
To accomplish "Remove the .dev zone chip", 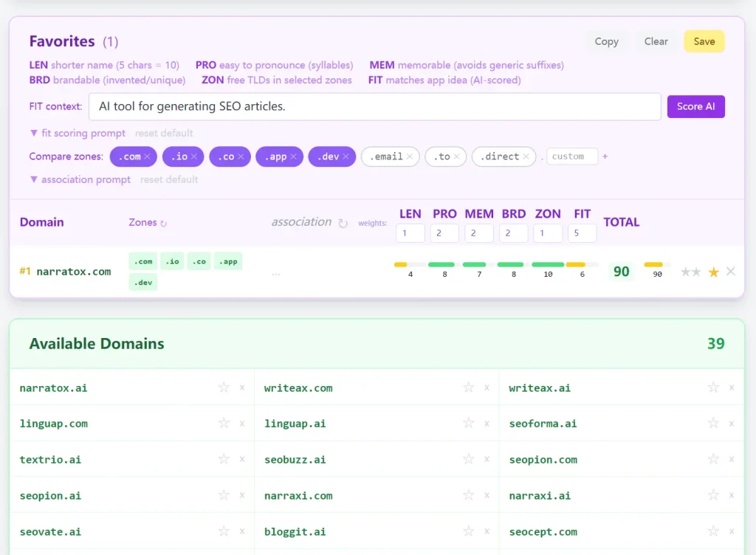I will tap(345, 156).
